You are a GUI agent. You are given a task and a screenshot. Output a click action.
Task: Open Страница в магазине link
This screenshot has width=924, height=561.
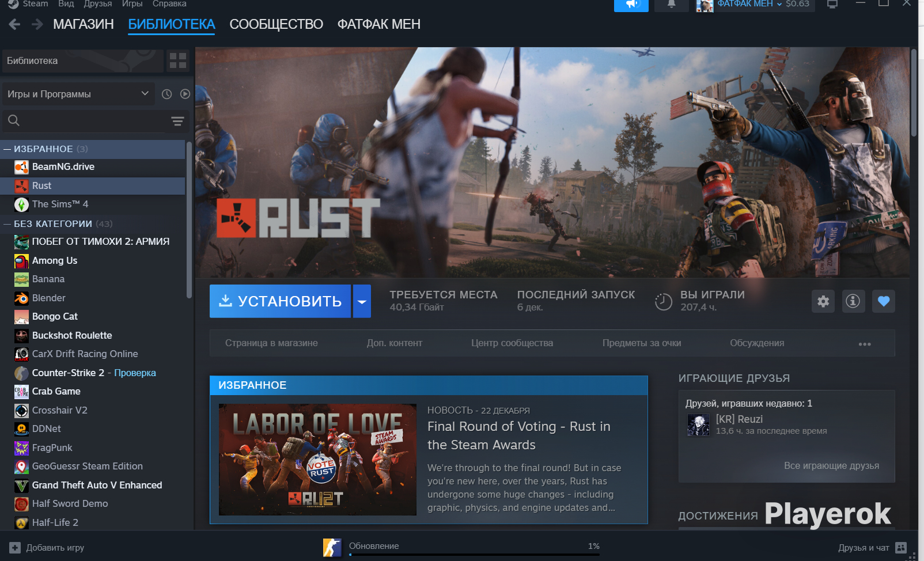pos(271,343)
